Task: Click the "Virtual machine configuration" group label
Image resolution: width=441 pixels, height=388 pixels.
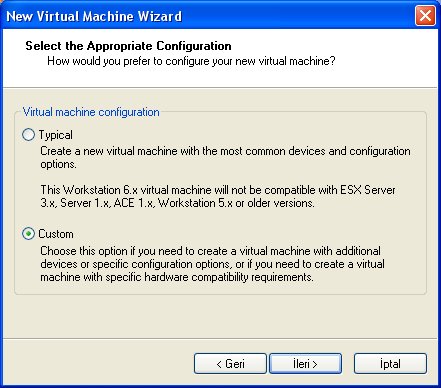Action: point(91,112)
